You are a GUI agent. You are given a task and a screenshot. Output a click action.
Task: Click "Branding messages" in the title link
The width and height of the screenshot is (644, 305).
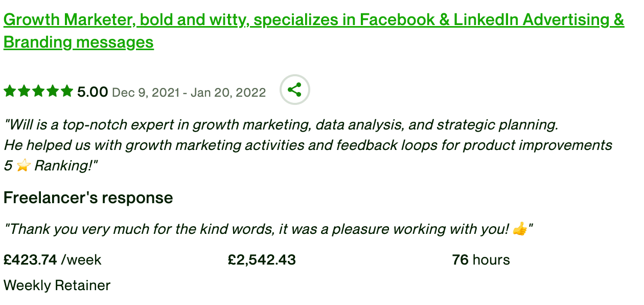click(x=79, y=42)
